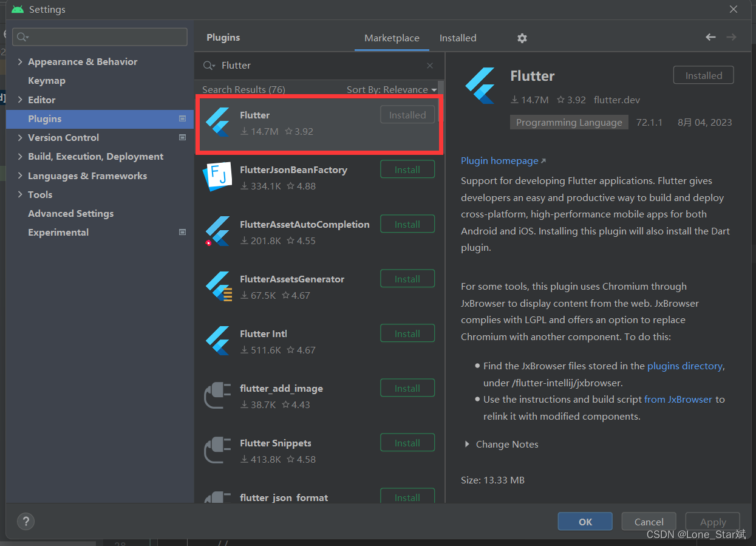Install the FlutterJsonBeanFactory plugin

(x=407, y=169)
